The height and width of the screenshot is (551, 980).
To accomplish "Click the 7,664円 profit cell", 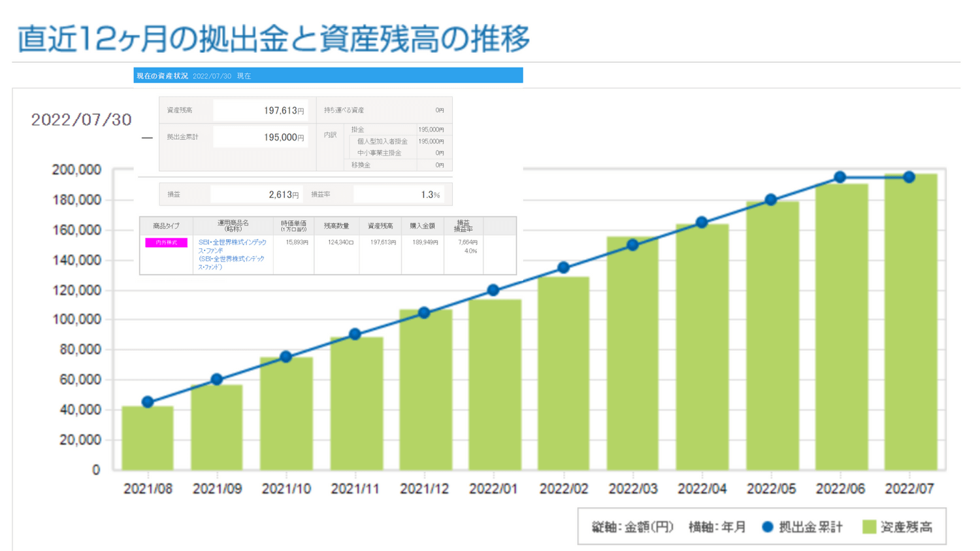I will click(468, 242).
